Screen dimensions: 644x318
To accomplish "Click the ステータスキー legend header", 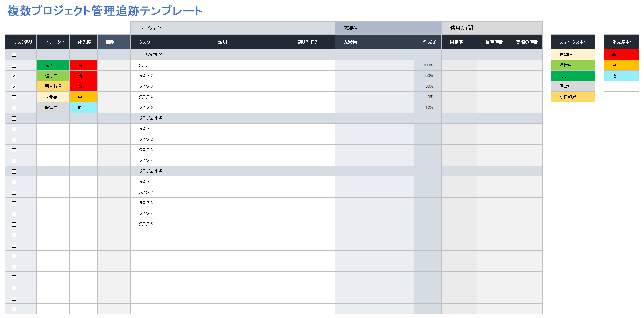I will tap(573, 42).
